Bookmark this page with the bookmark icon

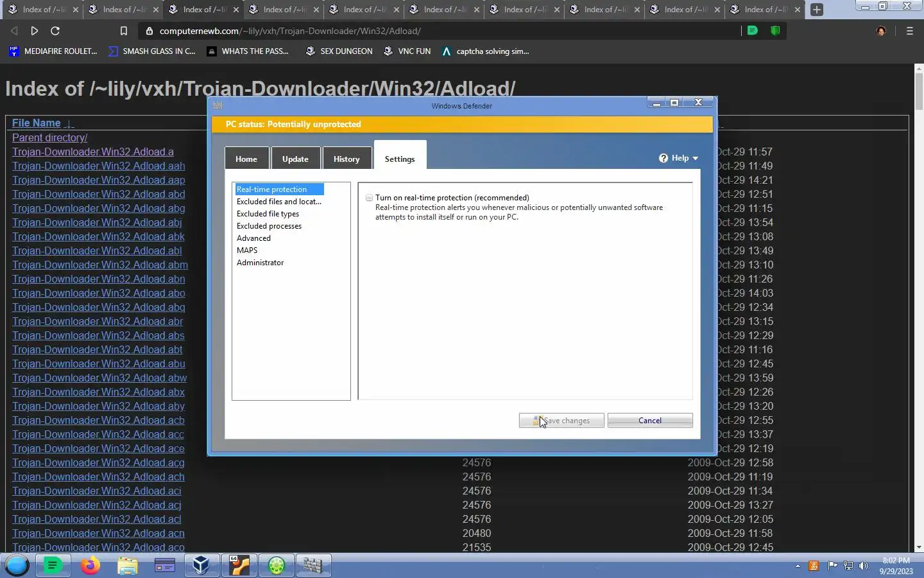(x=124, y=31)
